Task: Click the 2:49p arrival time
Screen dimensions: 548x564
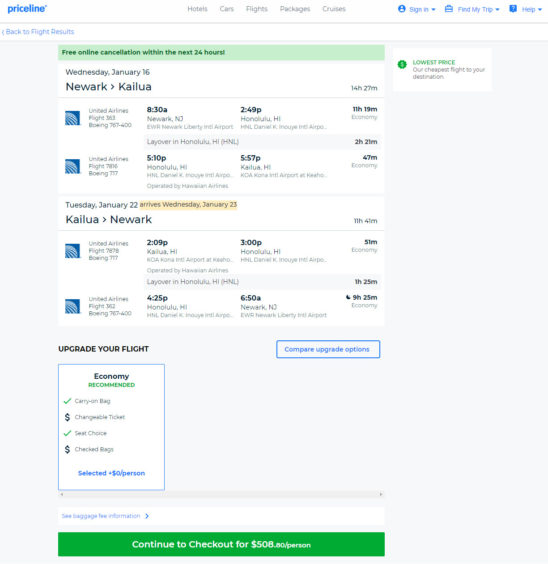Action: tap(251, 109)
